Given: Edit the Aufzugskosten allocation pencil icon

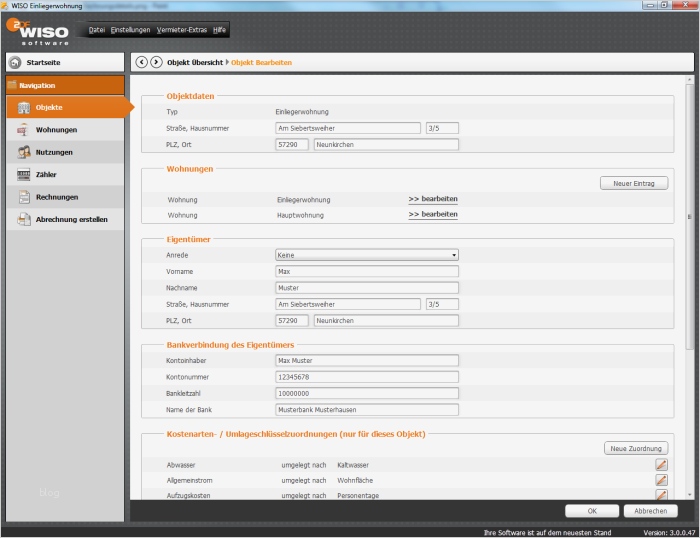Looking at the screenshot, I should tap(661, 494).
